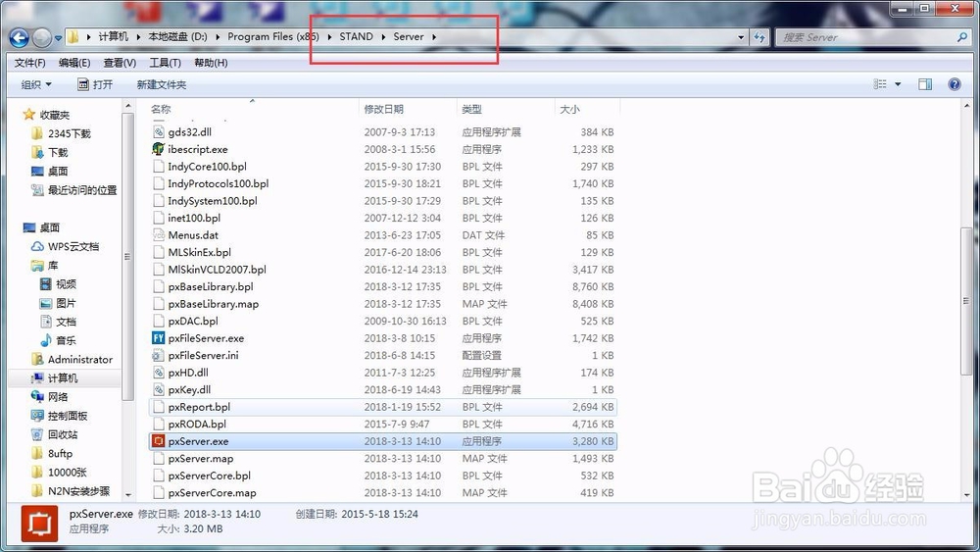The width and height of the screenshot is (980, 552).
Task: Select 库 in the navigation pane
Action: pos(53,265)
